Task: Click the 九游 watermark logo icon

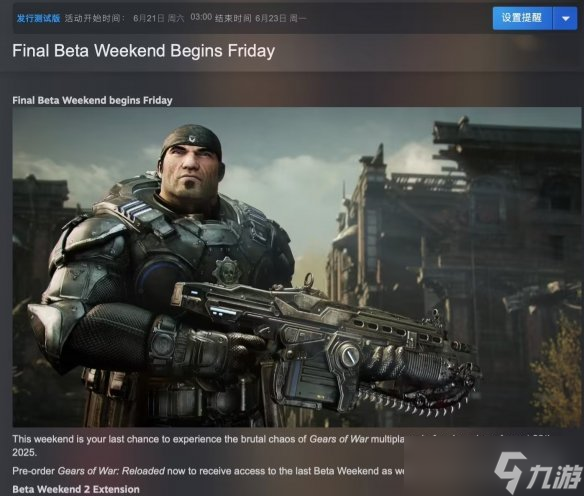Action: tap(510, 471)
